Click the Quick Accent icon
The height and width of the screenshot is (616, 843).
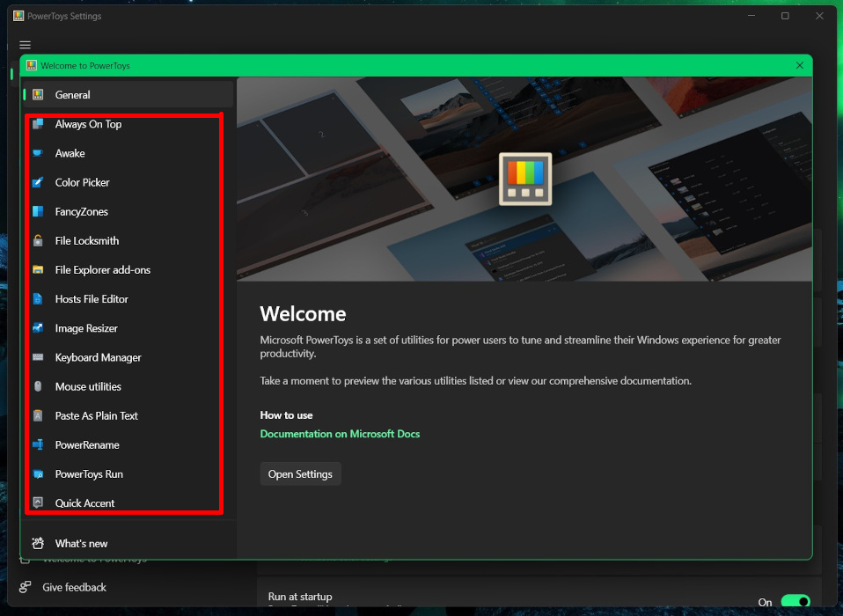tap(39, 502)
